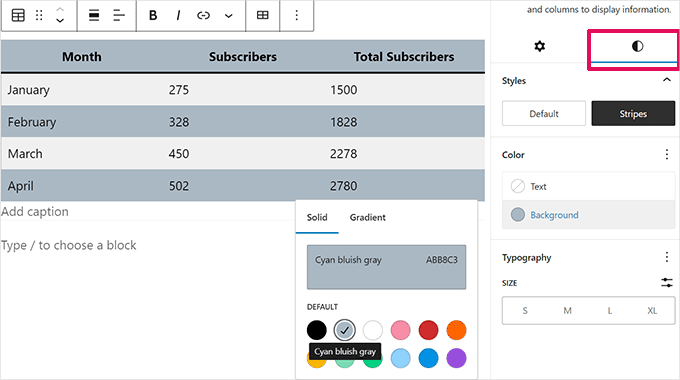The image size is (680, 380).
Task: Open the block options three-dot menu
Action: (297, 15)
